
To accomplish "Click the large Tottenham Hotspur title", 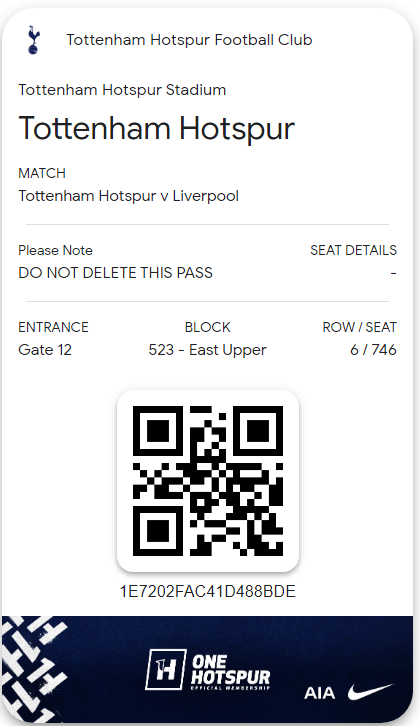I will [157, 128].
